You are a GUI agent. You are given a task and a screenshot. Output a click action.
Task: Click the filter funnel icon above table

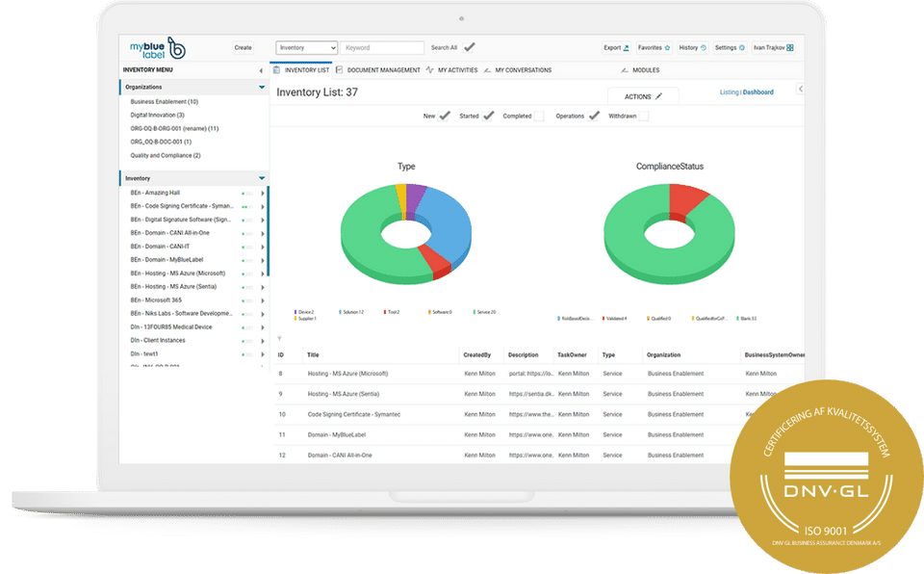(x=279, y=339)
